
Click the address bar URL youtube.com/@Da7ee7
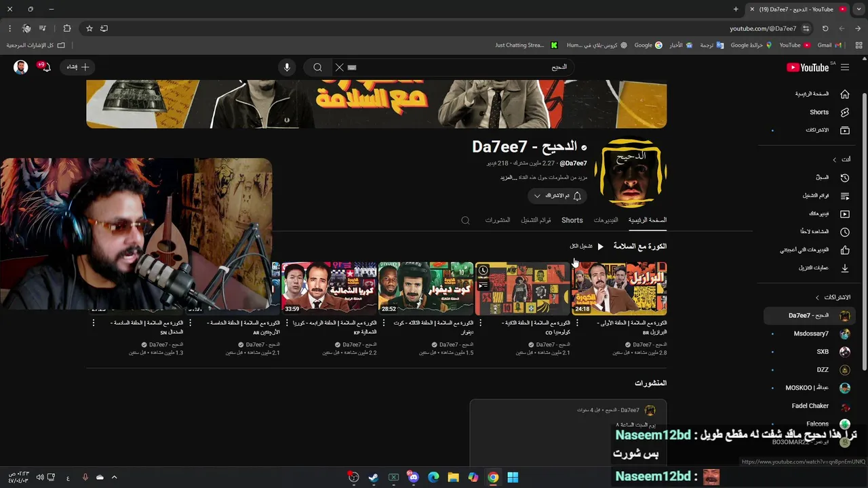coord(763,28)
